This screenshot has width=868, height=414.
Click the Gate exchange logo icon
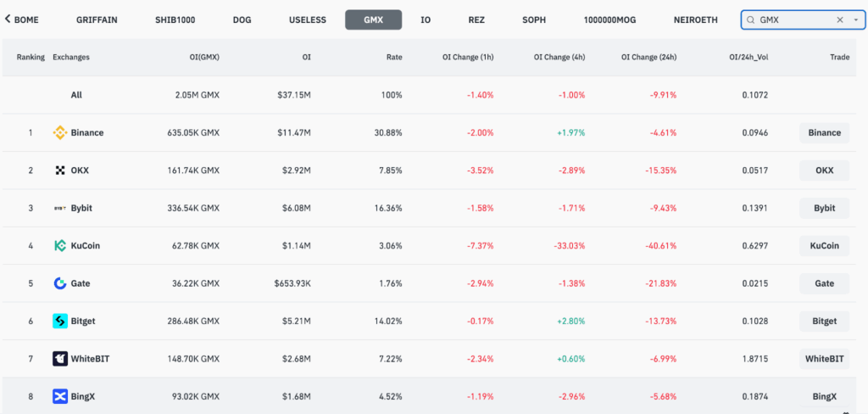point(60,283)
